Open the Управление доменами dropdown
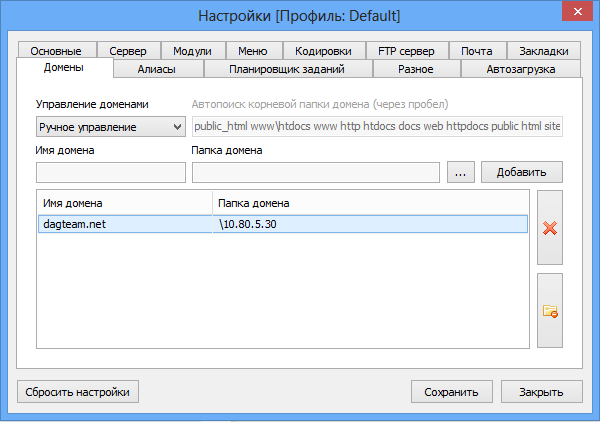 tap(110, 127)
